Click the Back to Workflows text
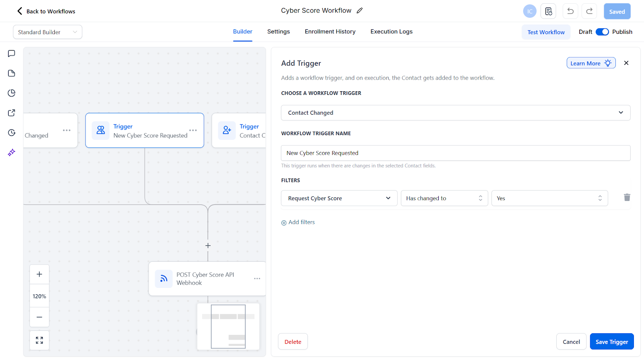 [51, 11]
